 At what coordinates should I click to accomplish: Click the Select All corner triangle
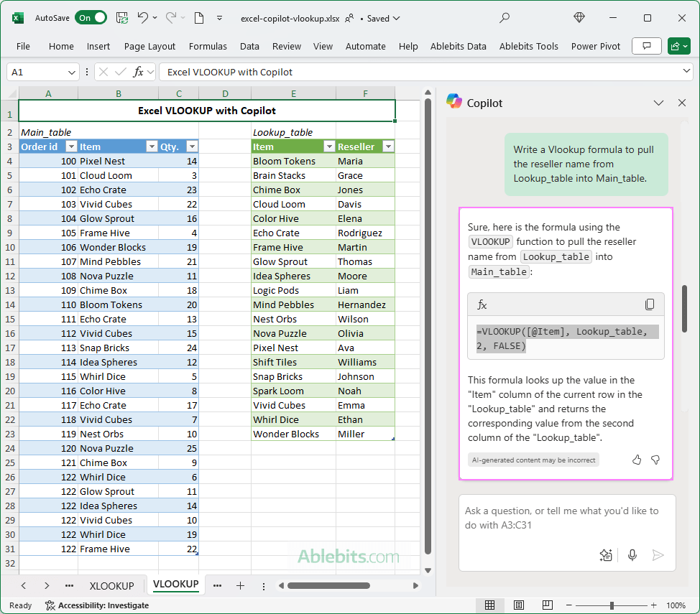12,93
